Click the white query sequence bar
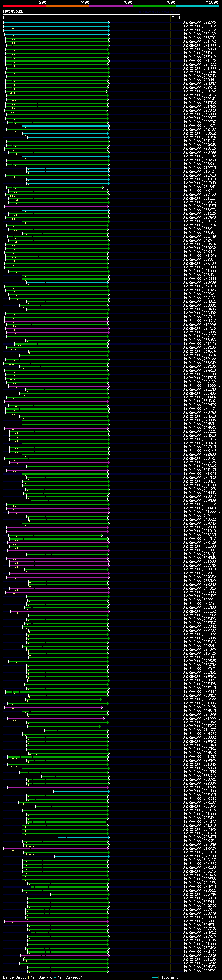The height and width of the screenshot is (980, 222). pos(92,15)
